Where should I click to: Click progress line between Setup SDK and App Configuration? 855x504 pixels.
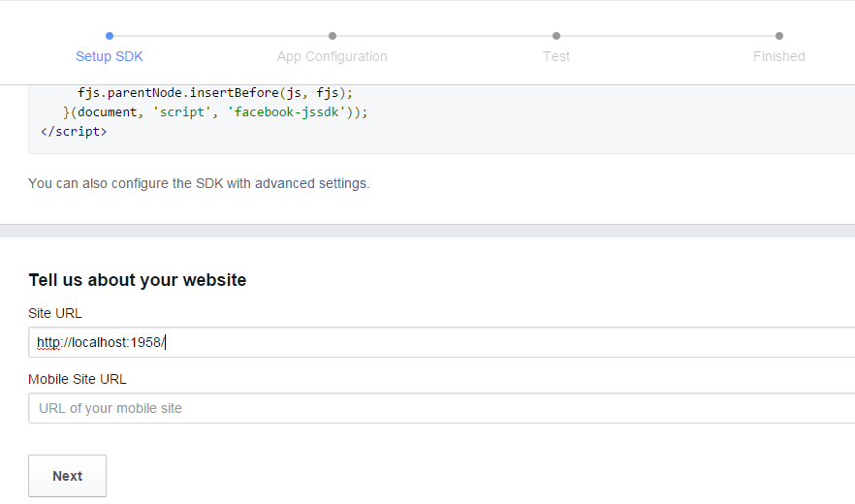(221, 36)
